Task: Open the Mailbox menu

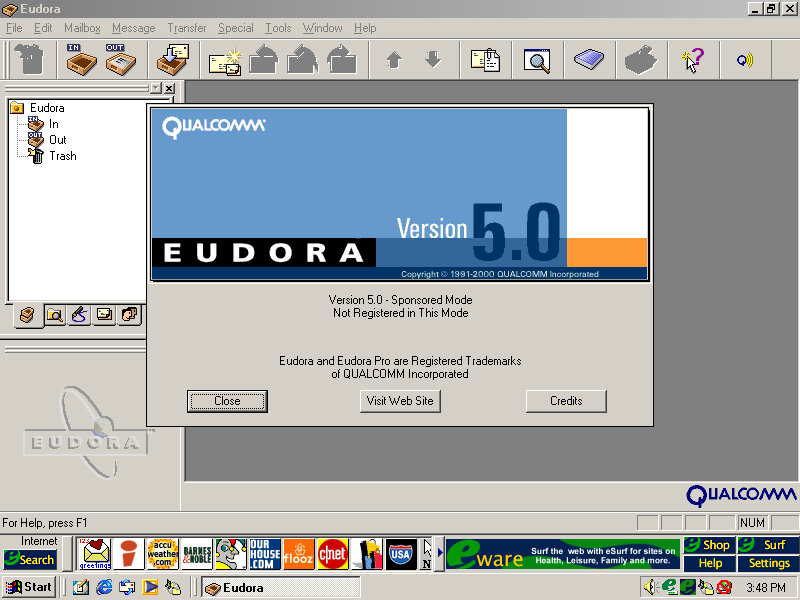Action: 82,28
